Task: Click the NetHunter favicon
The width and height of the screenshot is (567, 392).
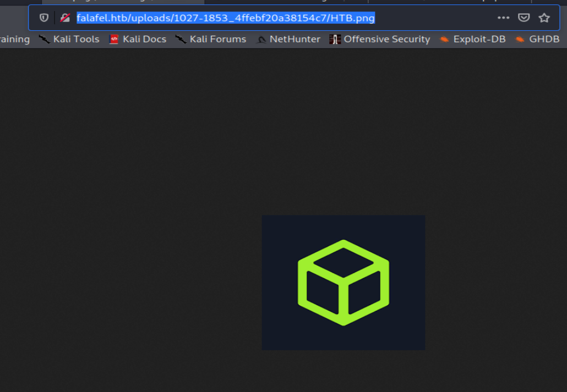Action: [x=261, y=40]
